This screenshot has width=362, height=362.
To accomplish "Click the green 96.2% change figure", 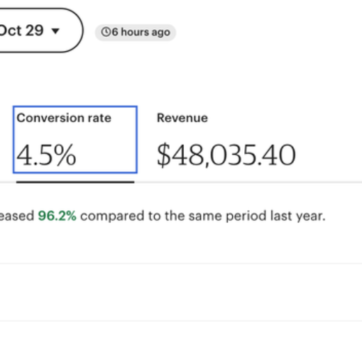I will (x=57, y=216).
